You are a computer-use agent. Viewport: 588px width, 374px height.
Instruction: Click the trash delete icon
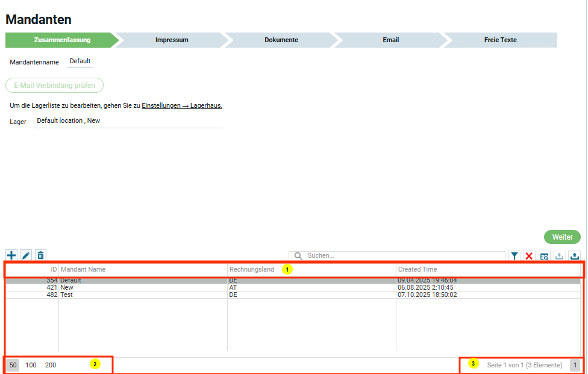[40, 255]
